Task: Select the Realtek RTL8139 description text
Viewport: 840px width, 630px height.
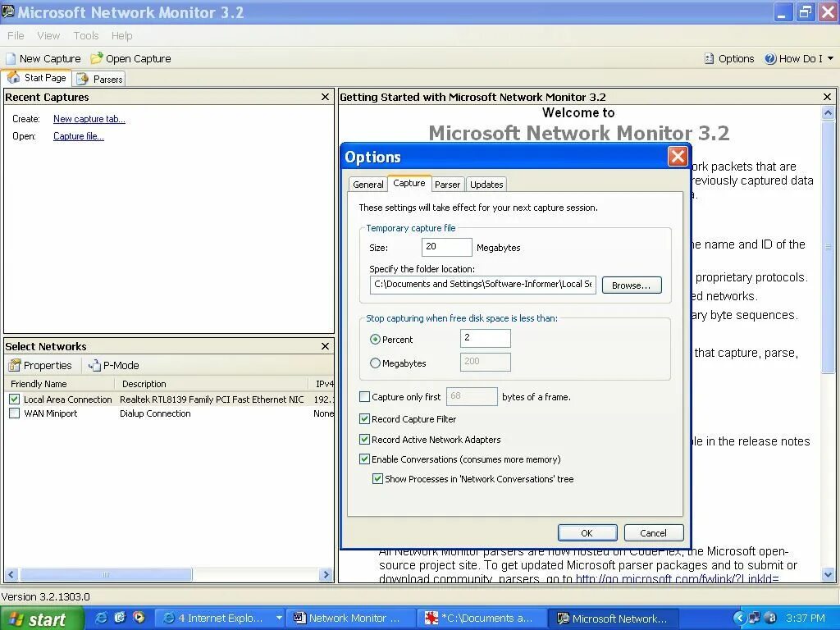Action: (x=212, y=399)
